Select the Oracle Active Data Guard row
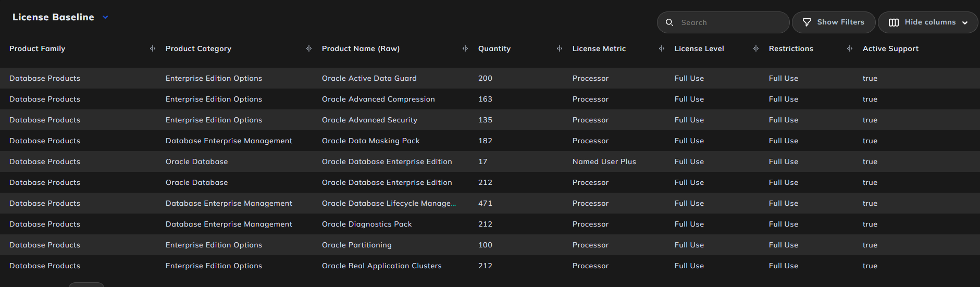 pos(490,78)
